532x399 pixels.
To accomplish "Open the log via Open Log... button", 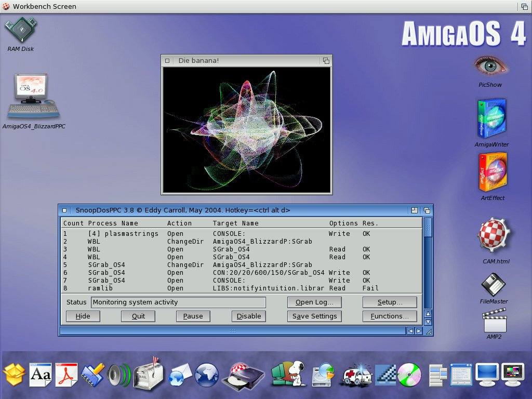I will (x=314, y=302).
